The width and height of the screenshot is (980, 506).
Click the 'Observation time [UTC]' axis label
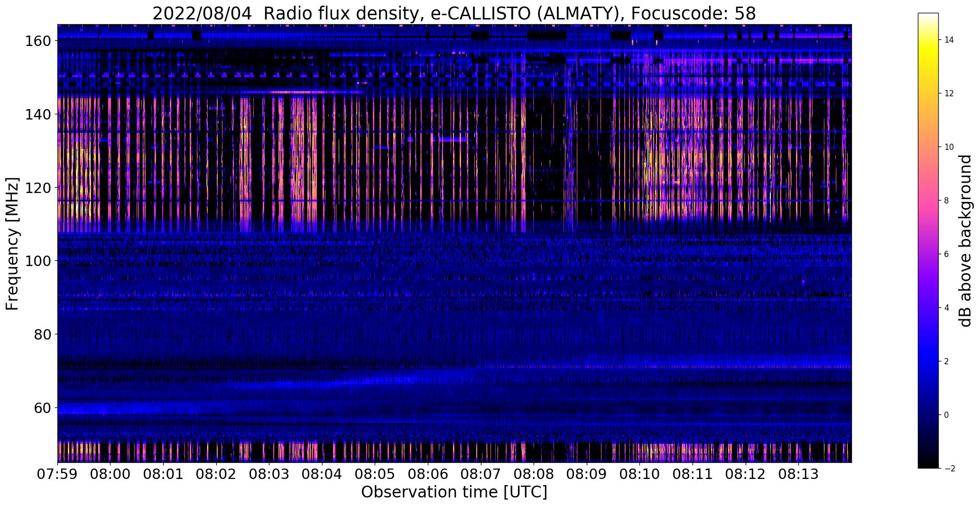[454, 492]
